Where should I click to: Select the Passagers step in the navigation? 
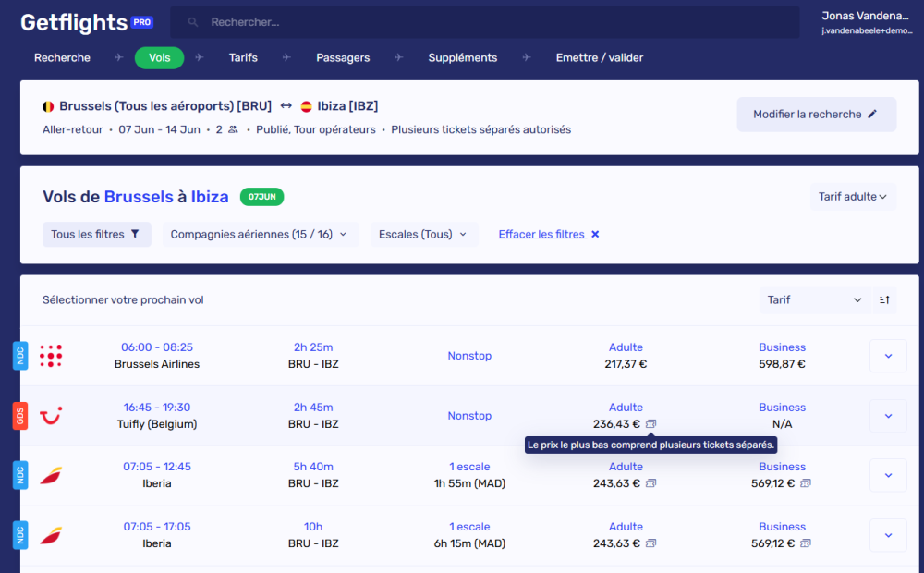click(x=343, y=57)
